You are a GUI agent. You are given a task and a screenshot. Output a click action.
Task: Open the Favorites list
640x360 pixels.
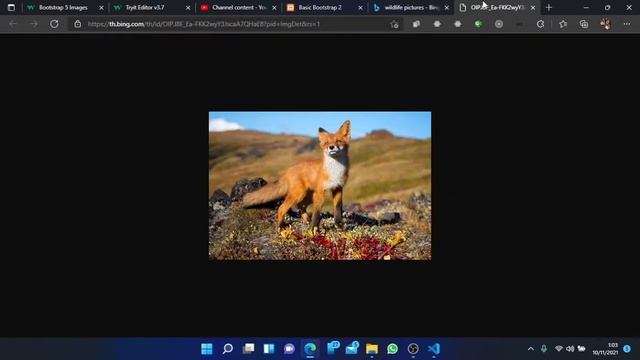pyautogui.click(x=563, y=24)
